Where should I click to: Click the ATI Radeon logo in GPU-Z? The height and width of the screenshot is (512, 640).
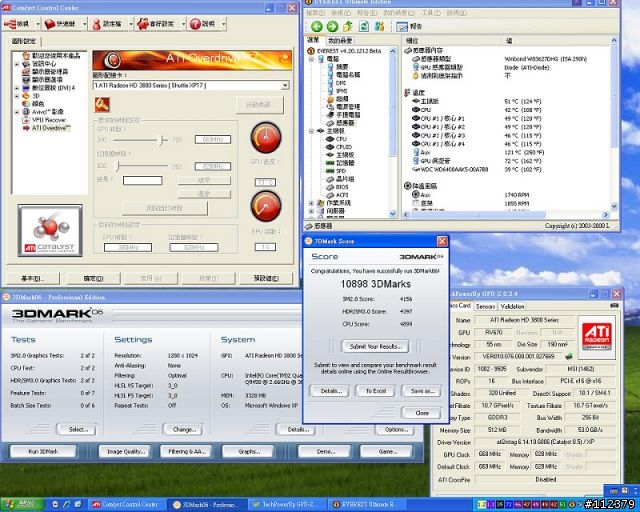(596, 337)
